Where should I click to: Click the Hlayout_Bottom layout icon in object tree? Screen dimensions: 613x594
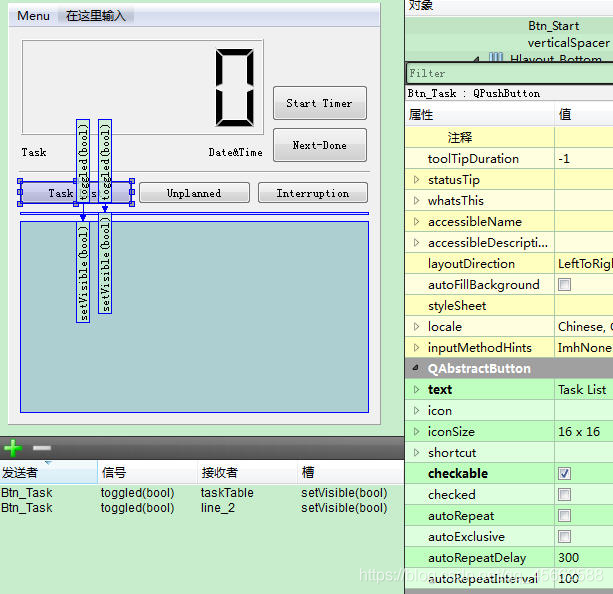(x=496, y=60)
